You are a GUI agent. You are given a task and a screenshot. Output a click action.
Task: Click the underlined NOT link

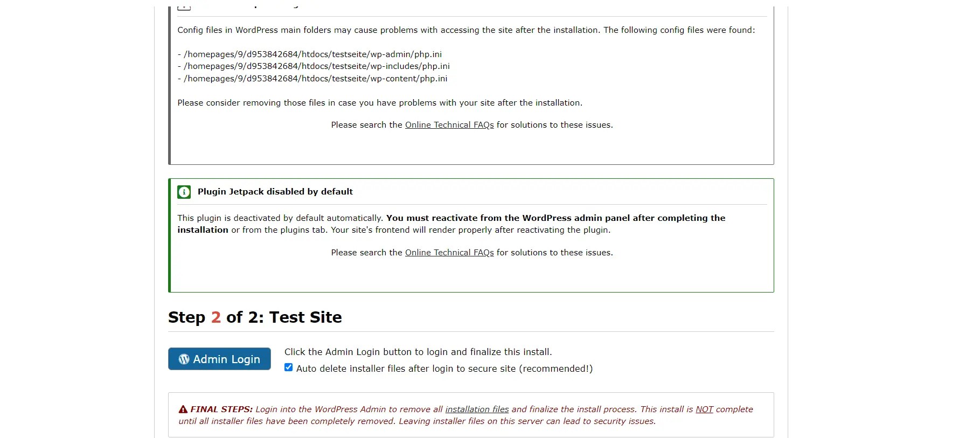(x=704, y=409)
